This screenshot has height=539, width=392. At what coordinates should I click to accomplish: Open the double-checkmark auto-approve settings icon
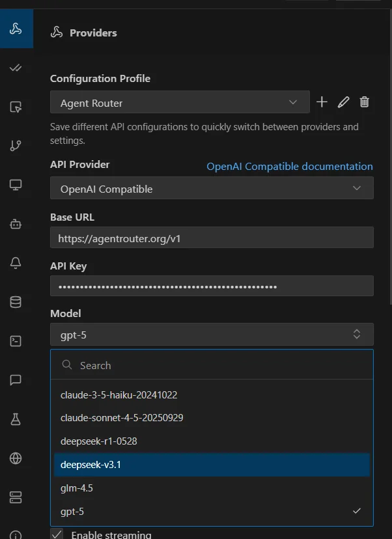(x=16, y=68)
